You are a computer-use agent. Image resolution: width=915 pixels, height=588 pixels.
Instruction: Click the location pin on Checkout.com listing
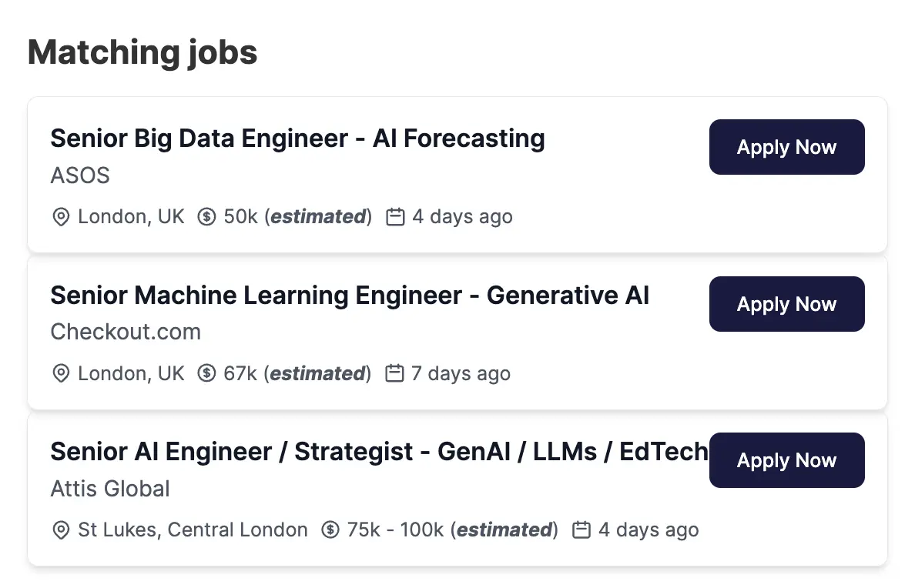(61, 373)
